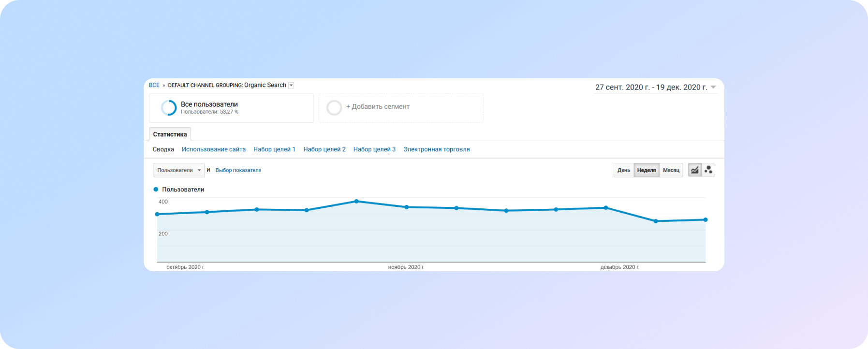Select Неделя chart granularity
This screenshot has height=349, width=868.
point(647,170)
